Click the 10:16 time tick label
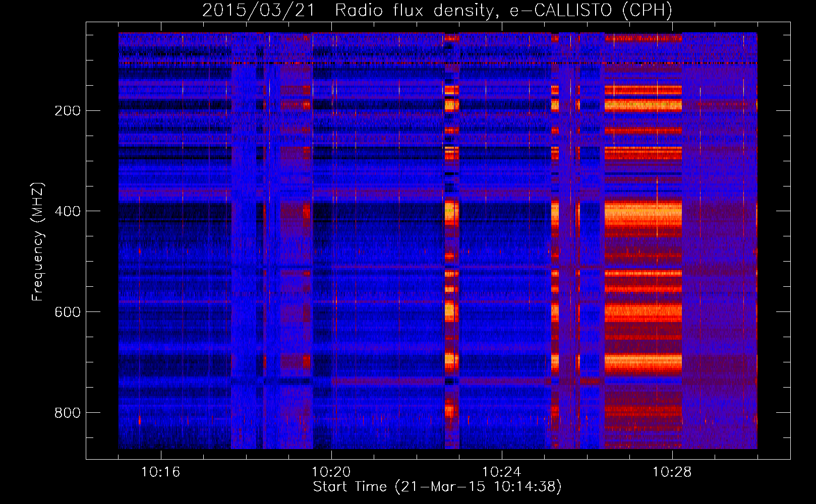 160,472
